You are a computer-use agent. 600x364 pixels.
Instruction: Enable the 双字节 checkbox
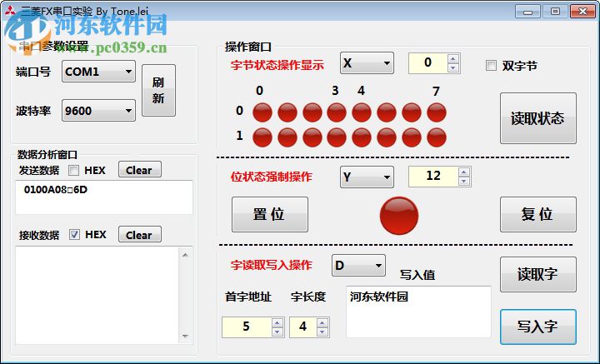[491, 65]
